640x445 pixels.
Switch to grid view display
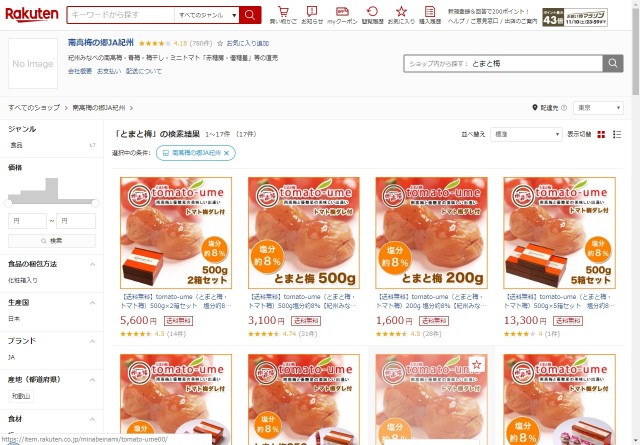[x=601, y=134]
